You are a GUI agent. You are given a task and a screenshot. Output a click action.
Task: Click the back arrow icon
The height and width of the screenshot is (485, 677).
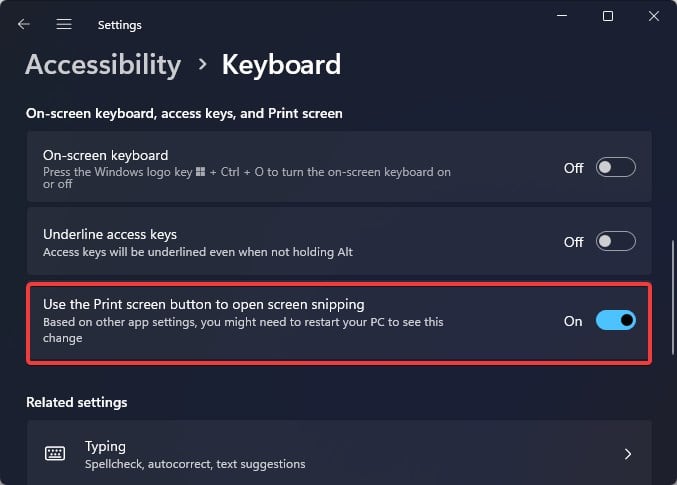(x=24, y=24)
